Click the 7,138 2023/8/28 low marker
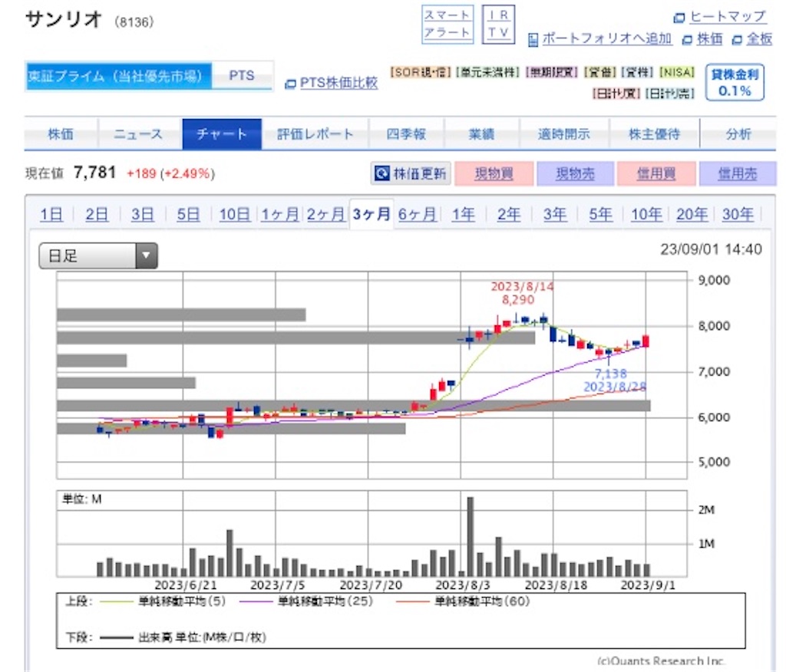Image resolution: width=786 pixels, height=672 pixels. coord(615,380)
